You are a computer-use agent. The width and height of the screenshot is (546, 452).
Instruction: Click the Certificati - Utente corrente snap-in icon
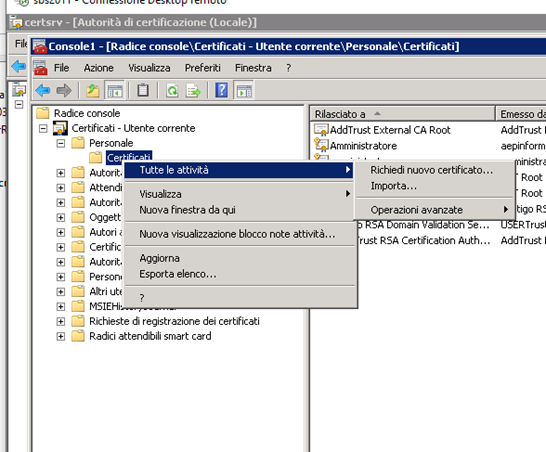(60, 128)
